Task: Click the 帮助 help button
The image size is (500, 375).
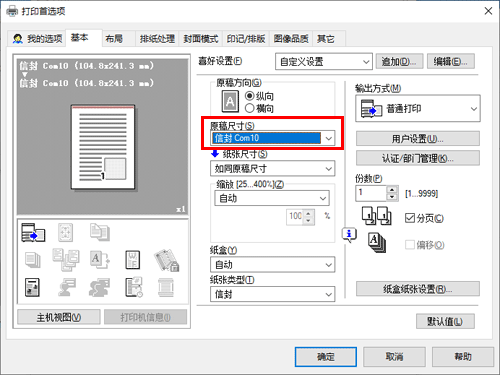Action: (x=463, y=357)
